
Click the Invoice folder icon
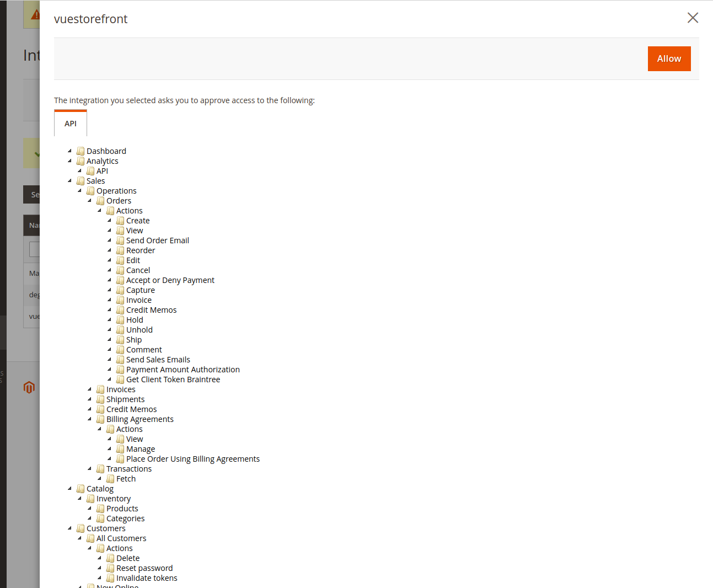(x=120, y=300)
